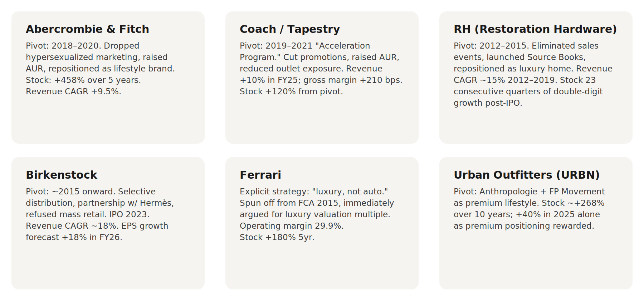Select the Urban Outfitters (URBN) heading

[527, 175]
